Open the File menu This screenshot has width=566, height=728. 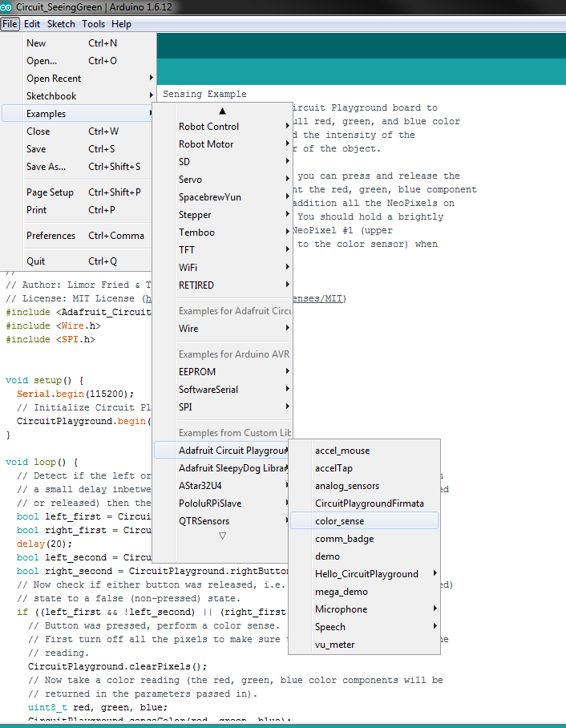(10, 24)
